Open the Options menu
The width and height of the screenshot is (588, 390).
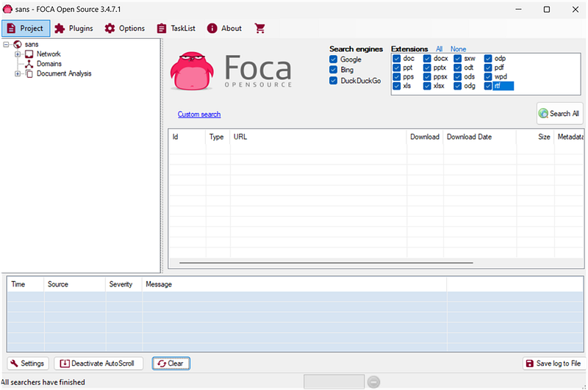pyautogui.click(x=124, y=28)
